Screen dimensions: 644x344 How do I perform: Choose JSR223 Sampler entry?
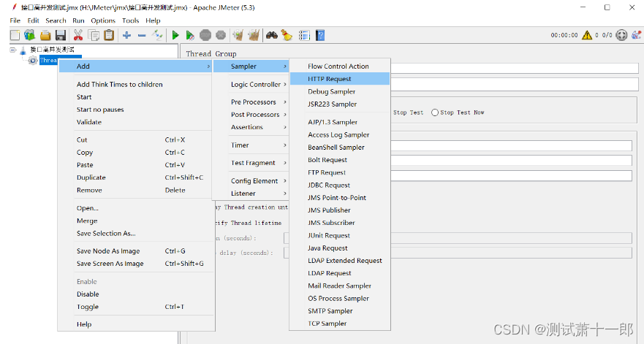[x=340, y=104]
